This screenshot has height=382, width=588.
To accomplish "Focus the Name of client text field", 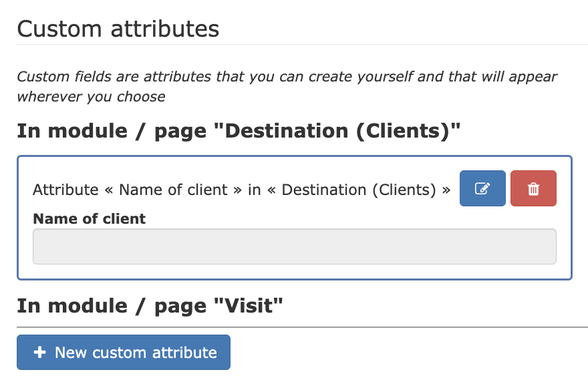I will coord(295,246).
